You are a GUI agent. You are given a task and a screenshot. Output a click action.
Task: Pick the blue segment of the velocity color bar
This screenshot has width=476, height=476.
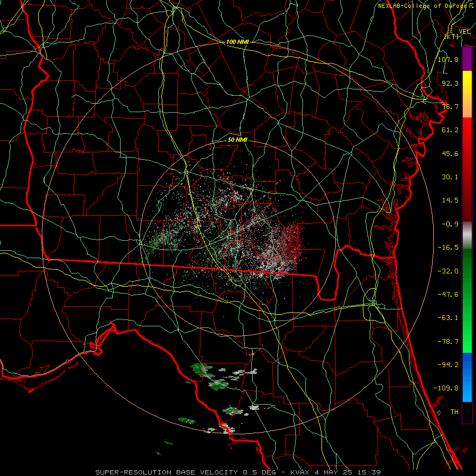coord(467,377)
